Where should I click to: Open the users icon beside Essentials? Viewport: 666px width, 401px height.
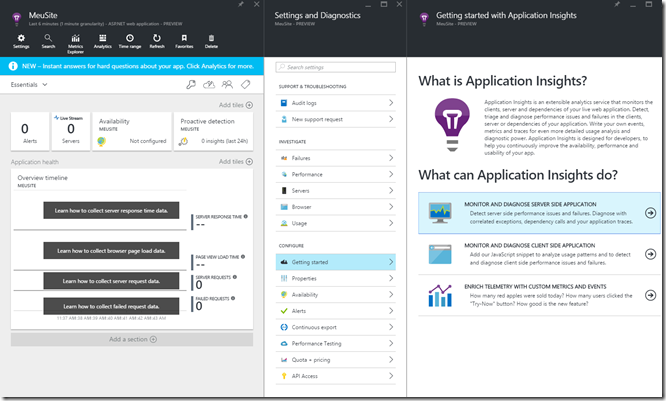pos(227,85)
